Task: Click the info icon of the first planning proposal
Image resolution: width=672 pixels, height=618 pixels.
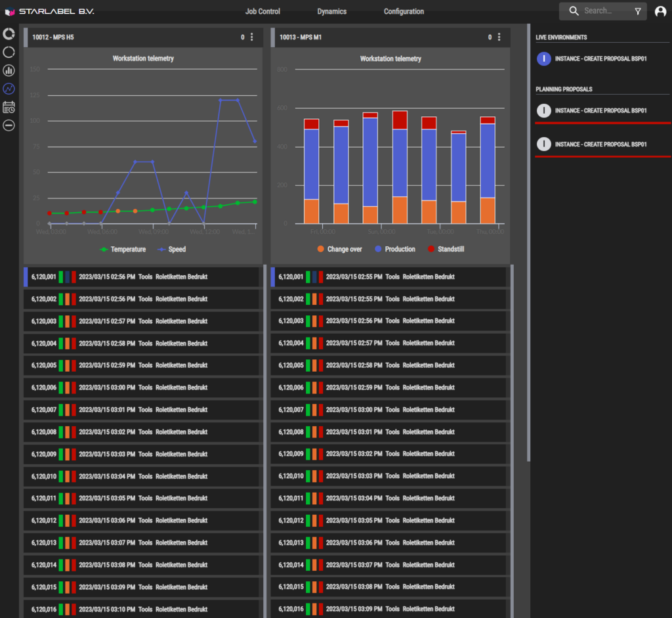Action: [x=544, y=110]
